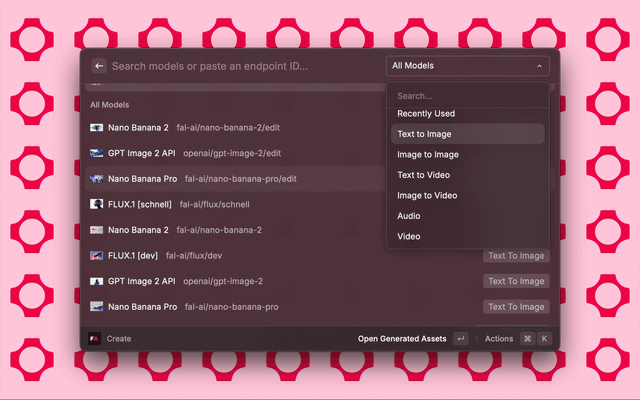The image size is (640, 400).
Task: Focus the Search models input field
Action: click(210, 66)
